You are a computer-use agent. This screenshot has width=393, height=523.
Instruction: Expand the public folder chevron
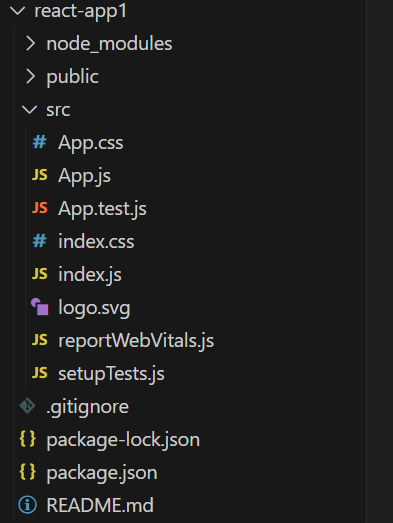pyautogui.click(x=30, y=77)
